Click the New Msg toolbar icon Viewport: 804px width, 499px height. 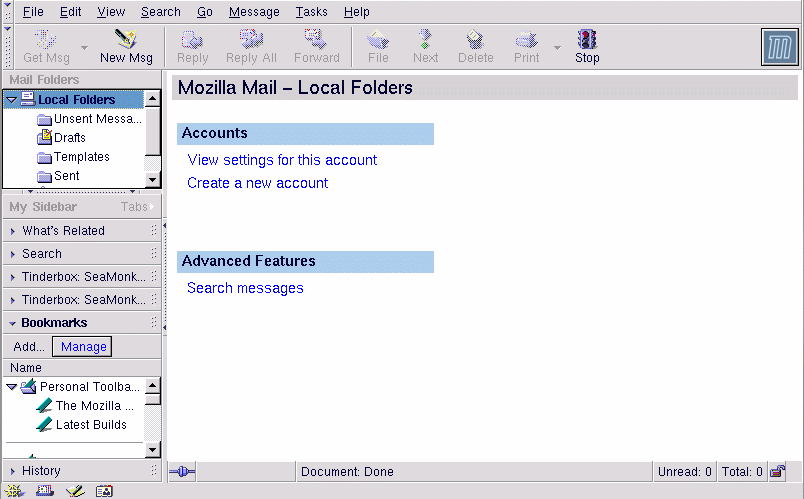pyautogui.click(x=126, y=40)
